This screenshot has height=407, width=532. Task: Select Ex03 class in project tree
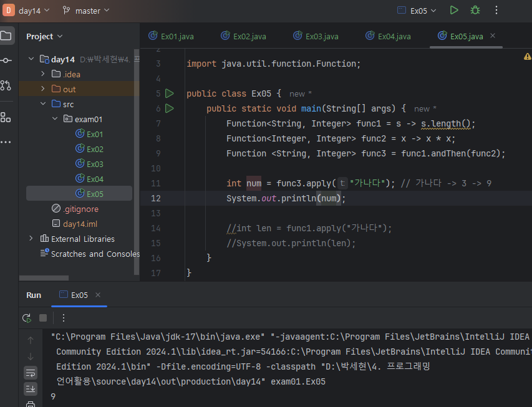coord(89,164)
